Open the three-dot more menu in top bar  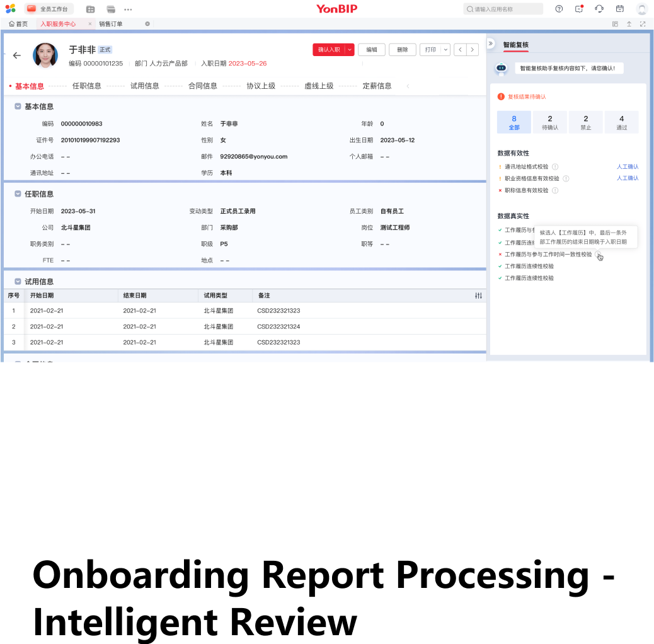pyautogui.click(x=128, y=9)
